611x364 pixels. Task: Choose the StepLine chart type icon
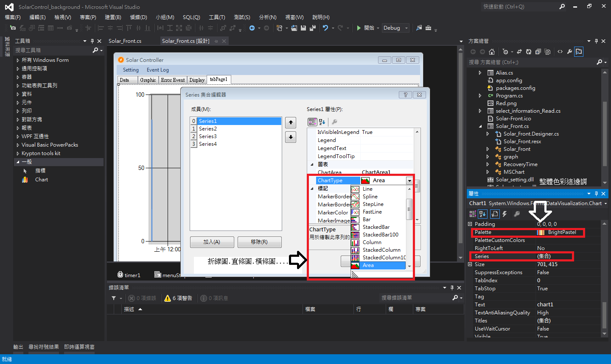(x=355, y=204)
